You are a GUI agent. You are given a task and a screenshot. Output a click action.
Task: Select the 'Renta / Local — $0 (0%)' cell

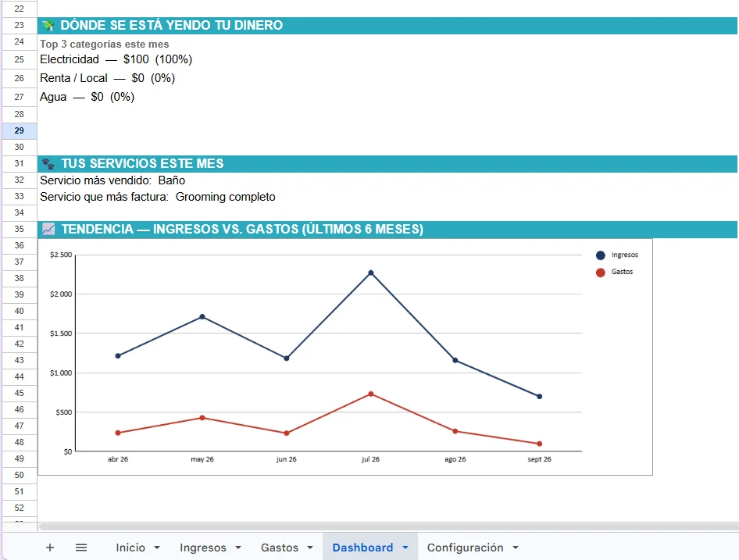click(108, 78)
